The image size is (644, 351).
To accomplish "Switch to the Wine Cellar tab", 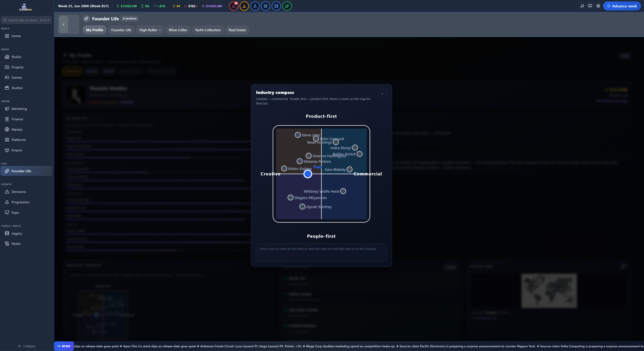I will point(178,30).
